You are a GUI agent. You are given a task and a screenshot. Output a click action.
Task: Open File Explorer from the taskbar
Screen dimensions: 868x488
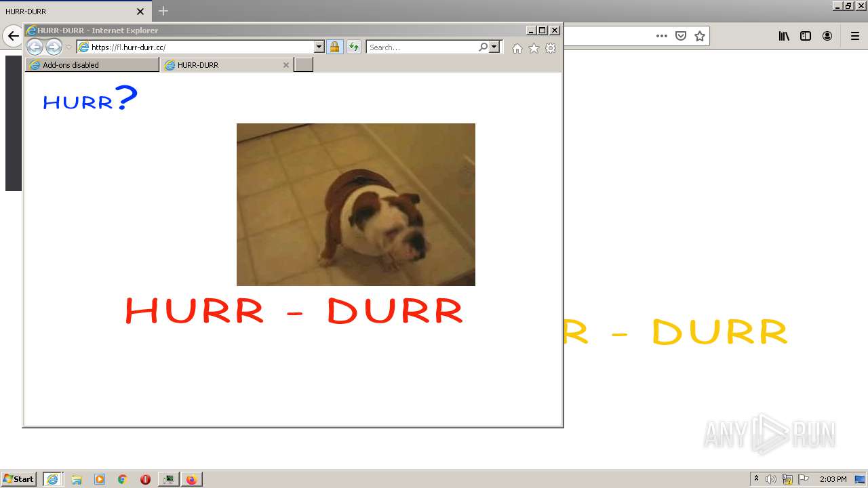pos(77,479)
